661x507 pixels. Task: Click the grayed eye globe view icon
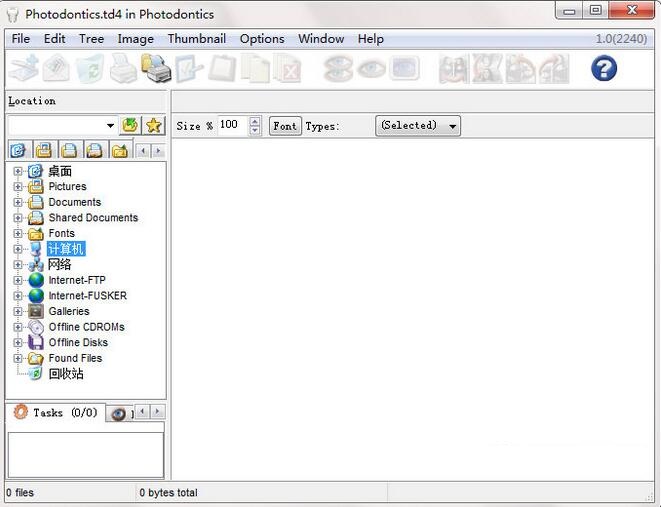tap(338, 68)
